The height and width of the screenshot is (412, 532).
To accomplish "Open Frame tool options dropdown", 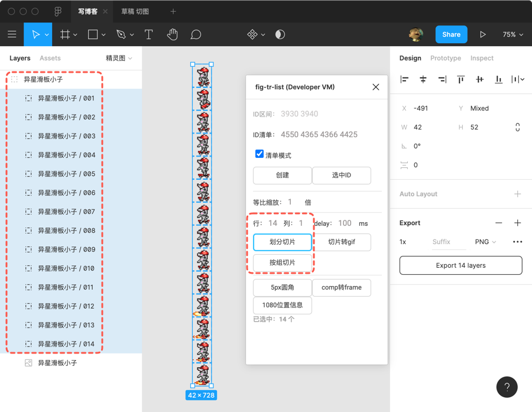I will point(75,35).
